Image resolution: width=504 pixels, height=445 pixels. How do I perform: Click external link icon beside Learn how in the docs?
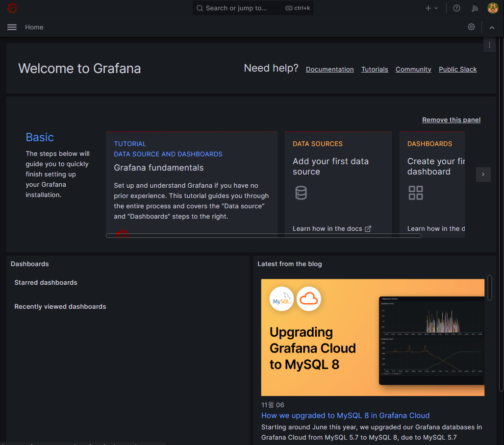[x=368, y=229]
